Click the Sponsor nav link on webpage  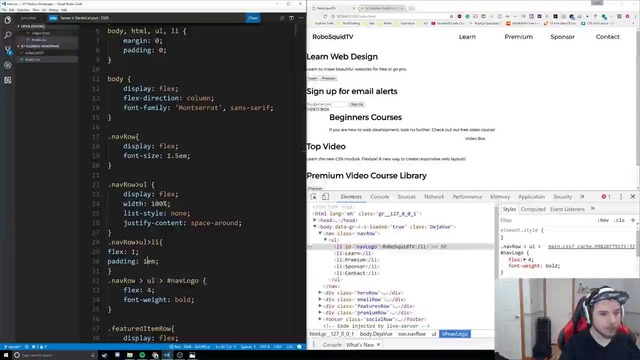pos(562,37)
